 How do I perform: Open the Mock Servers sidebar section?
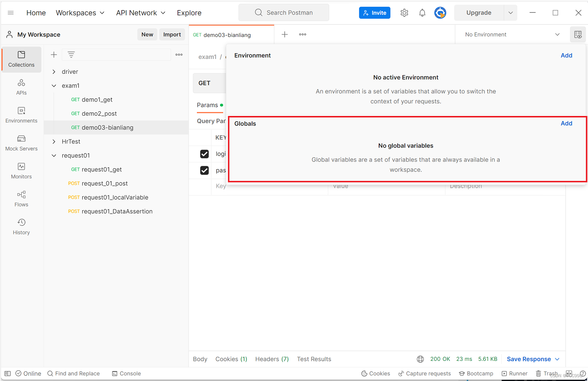[x=21, y=143]
